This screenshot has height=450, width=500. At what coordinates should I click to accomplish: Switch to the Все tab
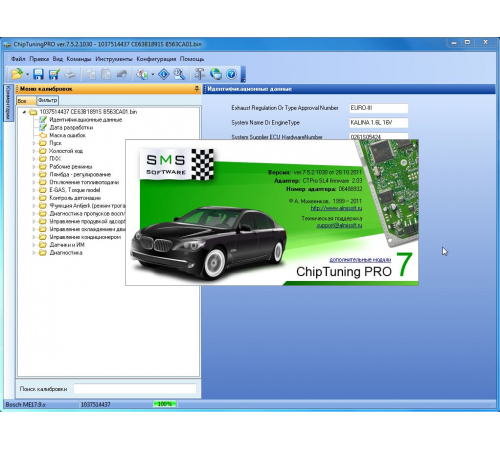click(x=26, y=101)
